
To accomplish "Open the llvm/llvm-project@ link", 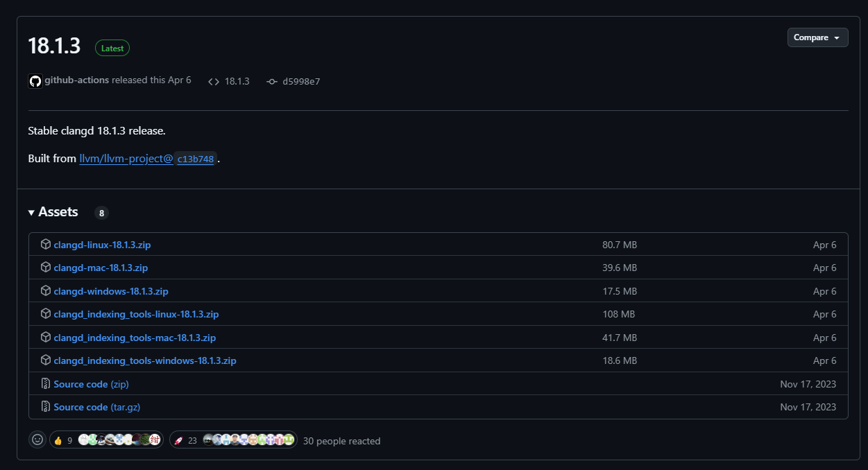I will (x=126, y=159).
